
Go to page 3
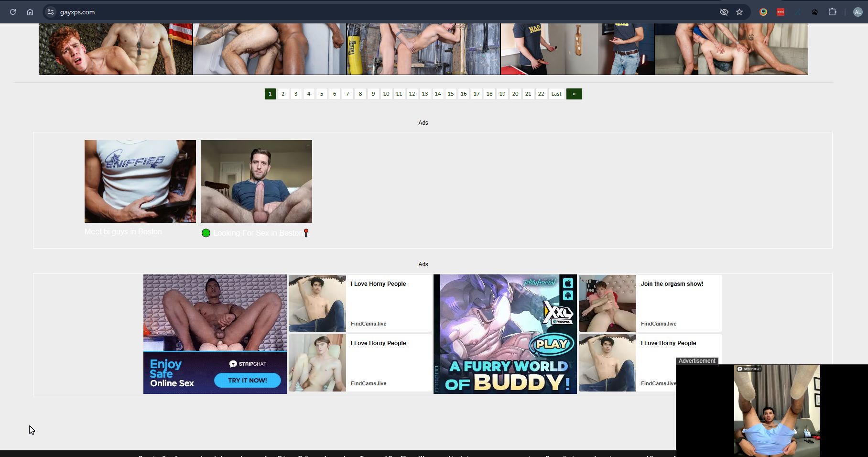(x=296, y=94)
